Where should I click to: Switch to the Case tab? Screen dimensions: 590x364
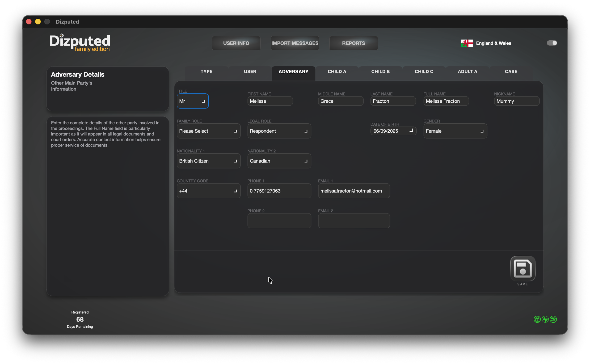tap(511, 71)
